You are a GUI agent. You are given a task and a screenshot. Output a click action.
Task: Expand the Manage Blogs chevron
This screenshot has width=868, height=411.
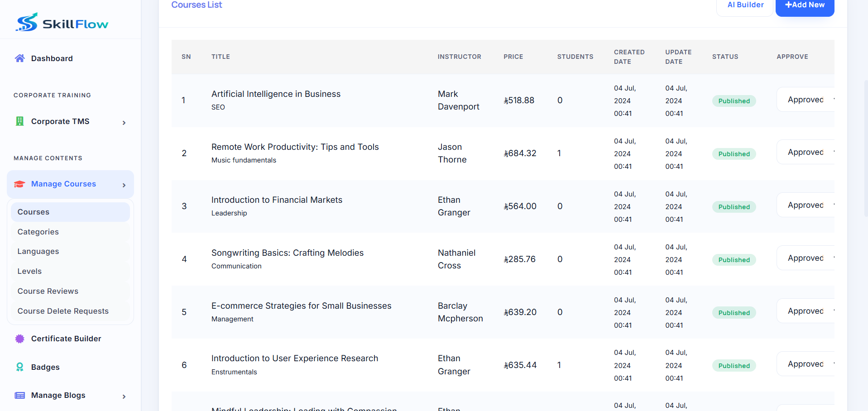point(124,397)
